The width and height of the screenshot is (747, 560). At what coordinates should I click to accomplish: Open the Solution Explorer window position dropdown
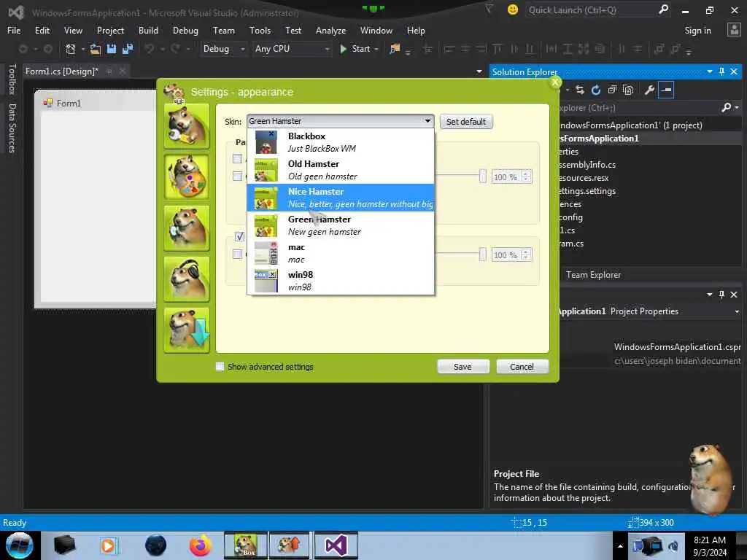[x=709, y=71]
